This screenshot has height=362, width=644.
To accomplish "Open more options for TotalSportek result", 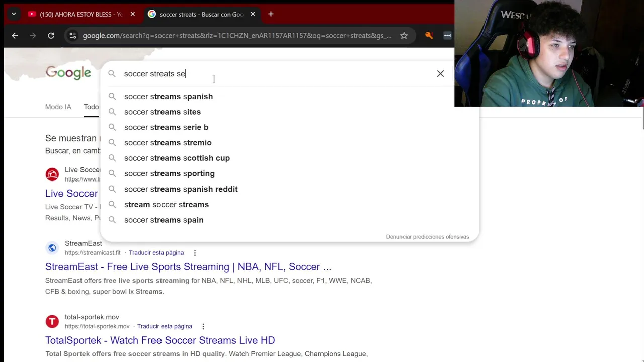I will pyautogui.click(x=203, y=326).
